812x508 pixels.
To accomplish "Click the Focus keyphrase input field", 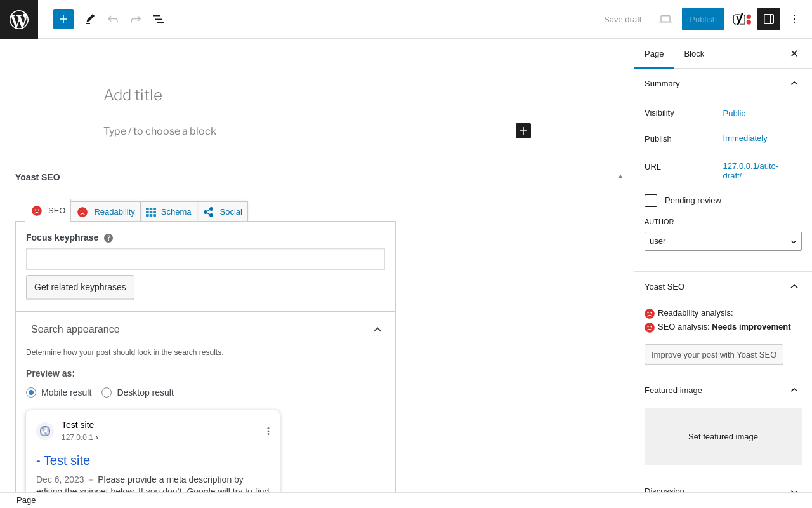I will coord(206,259).
